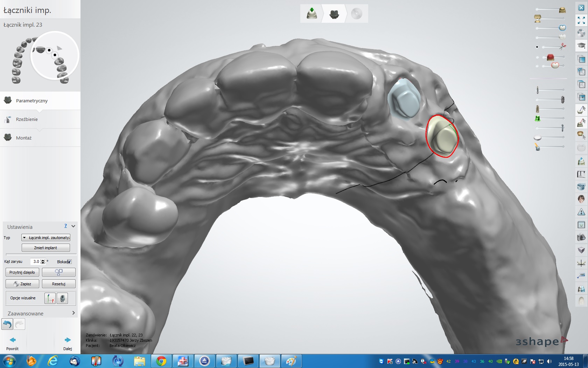Collapse the Ustawienia panel
Screen dimensions: 588x368
tap(73, 226)
